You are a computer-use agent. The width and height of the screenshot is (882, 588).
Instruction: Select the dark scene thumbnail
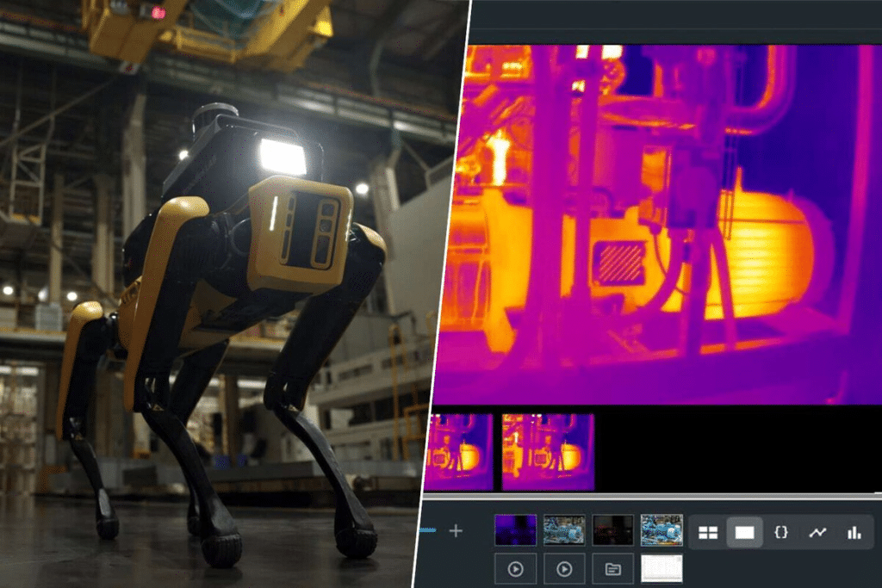(612, 530)
